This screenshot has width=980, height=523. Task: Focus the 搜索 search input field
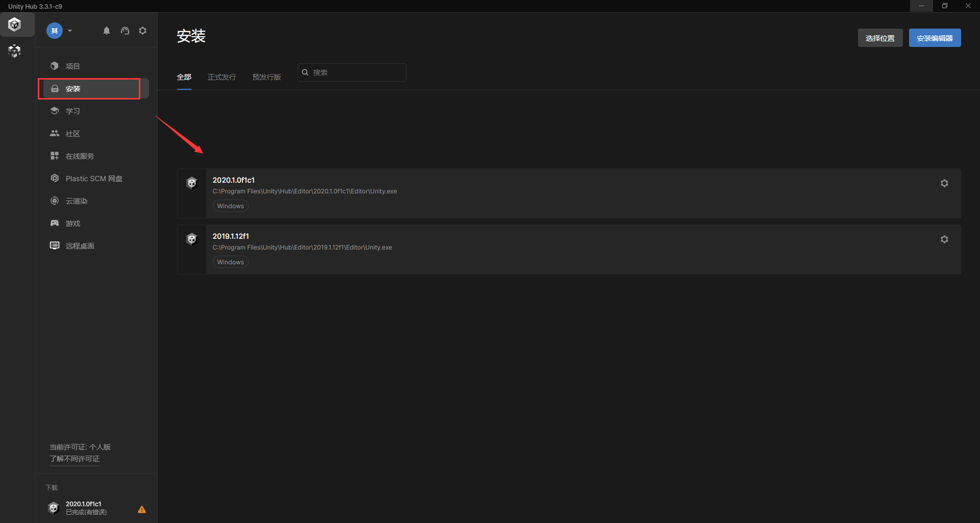point(357,72)
